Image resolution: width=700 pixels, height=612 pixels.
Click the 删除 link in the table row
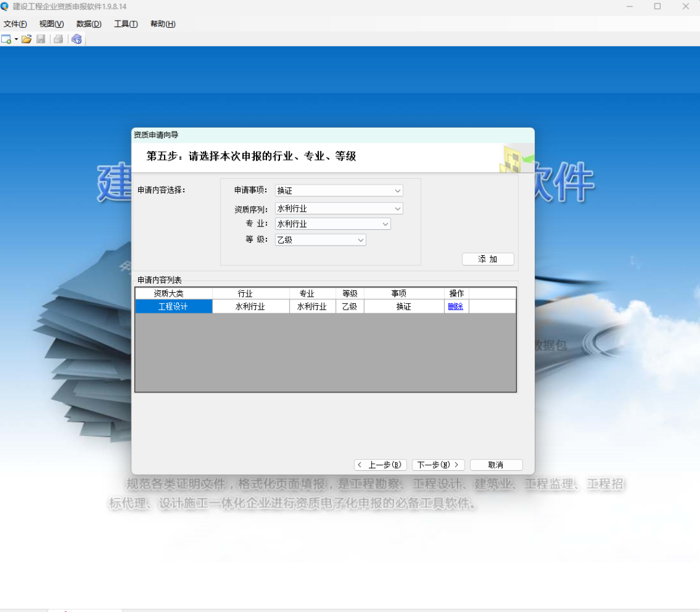click(x=456, y=307)
